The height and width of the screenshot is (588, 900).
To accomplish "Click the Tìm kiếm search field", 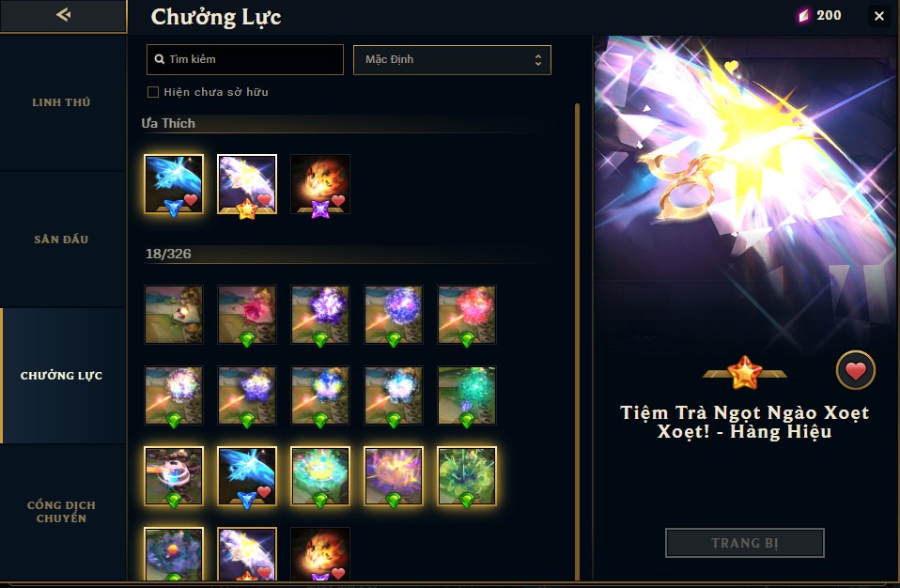I will 245,60.
